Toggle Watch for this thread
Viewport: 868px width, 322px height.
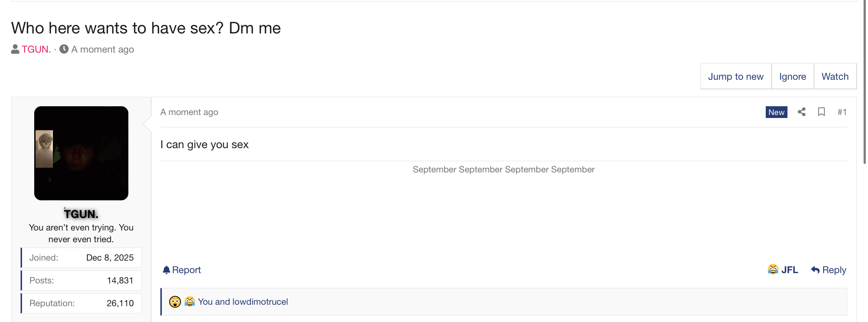click(835, 76)
